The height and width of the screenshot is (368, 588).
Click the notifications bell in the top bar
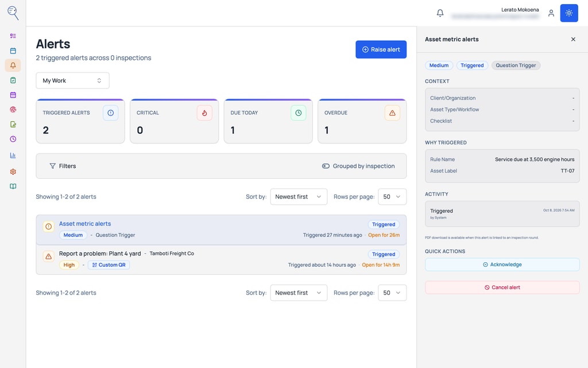click(440, 13)
